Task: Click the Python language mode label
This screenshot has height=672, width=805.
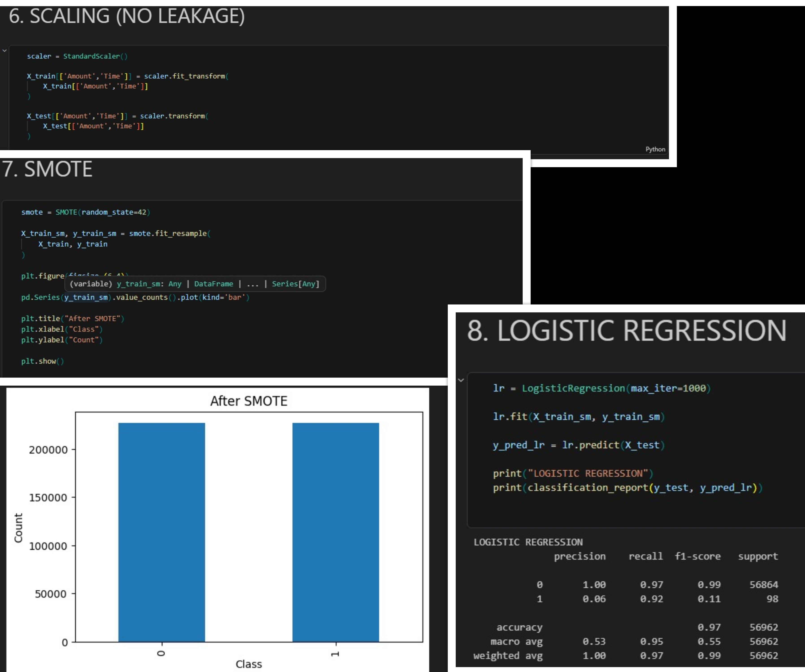Action: (x=655, y=149)
